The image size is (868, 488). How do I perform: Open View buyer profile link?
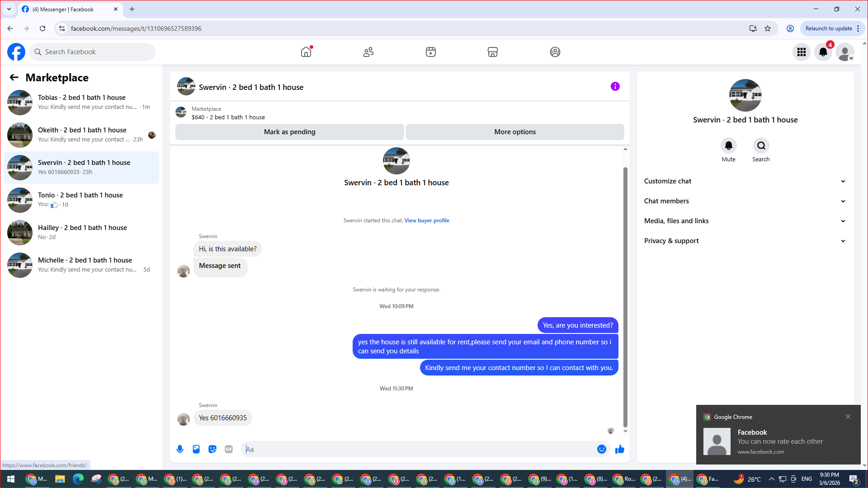tap(427, 221)
